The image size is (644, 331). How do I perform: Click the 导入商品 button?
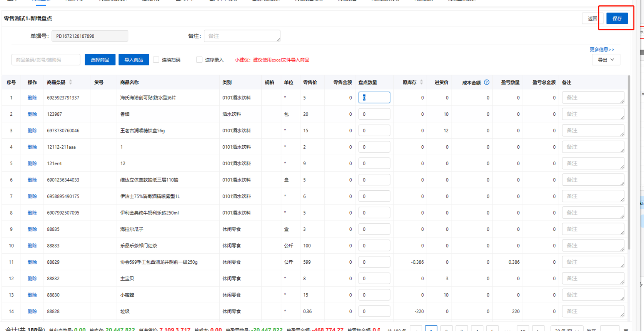(x=134, y=60)
